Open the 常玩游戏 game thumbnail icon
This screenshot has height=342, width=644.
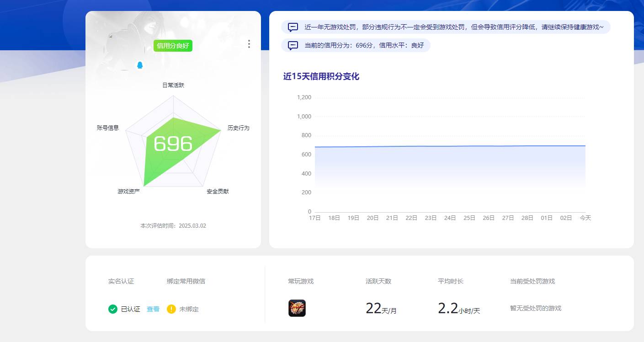point(298,308)
